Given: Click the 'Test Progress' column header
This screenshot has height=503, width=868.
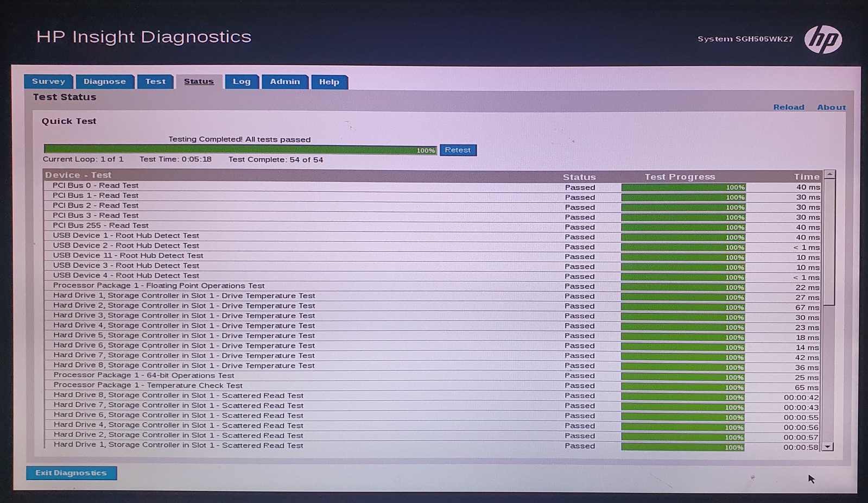Looking at the screenshot, I should [680, 177].
